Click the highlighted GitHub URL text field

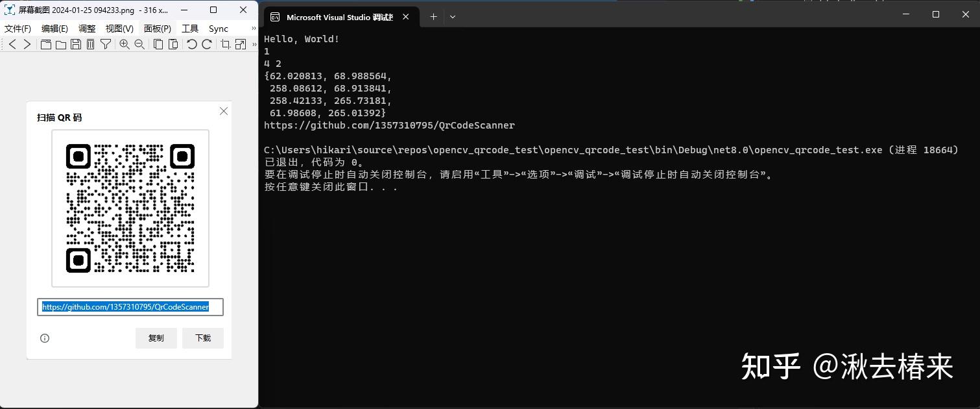[130, 306]
